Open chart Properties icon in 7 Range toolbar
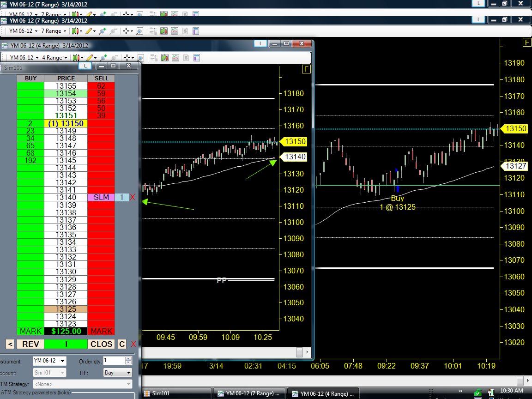 196,31
